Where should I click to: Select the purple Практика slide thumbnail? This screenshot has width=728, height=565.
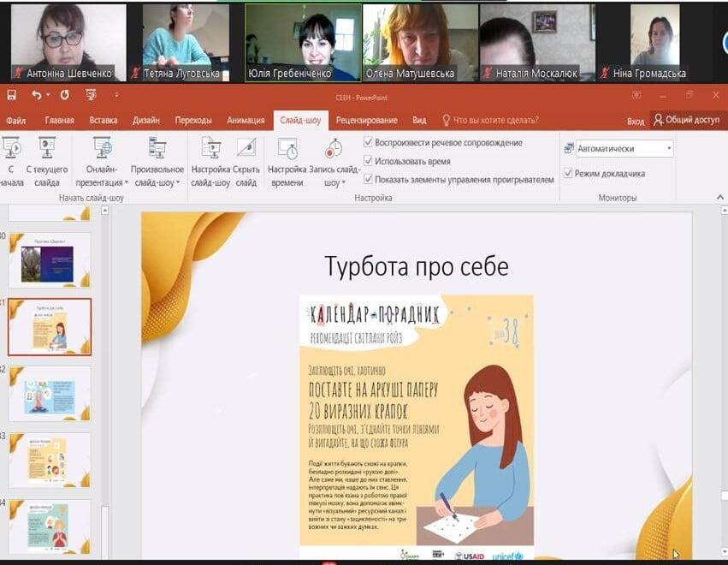50,260
